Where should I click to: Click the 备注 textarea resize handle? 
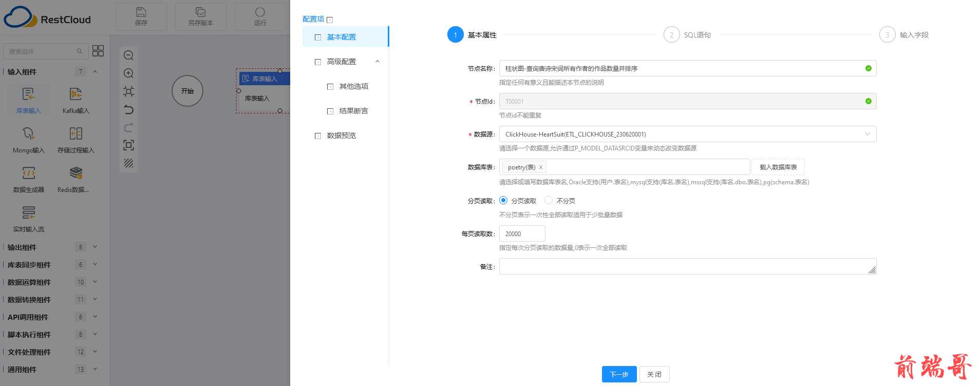(872, 270)
